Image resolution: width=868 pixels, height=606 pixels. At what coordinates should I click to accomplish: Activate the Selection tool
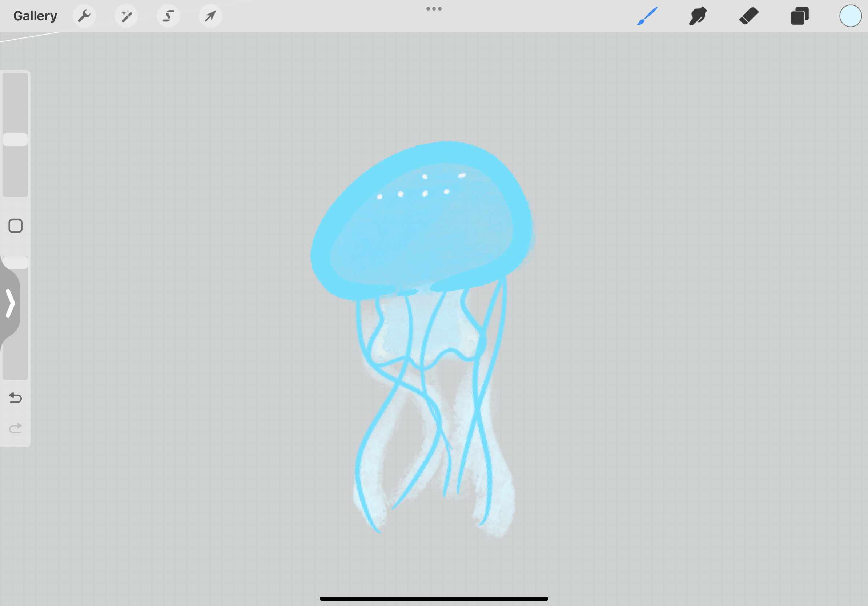[169, 16]
